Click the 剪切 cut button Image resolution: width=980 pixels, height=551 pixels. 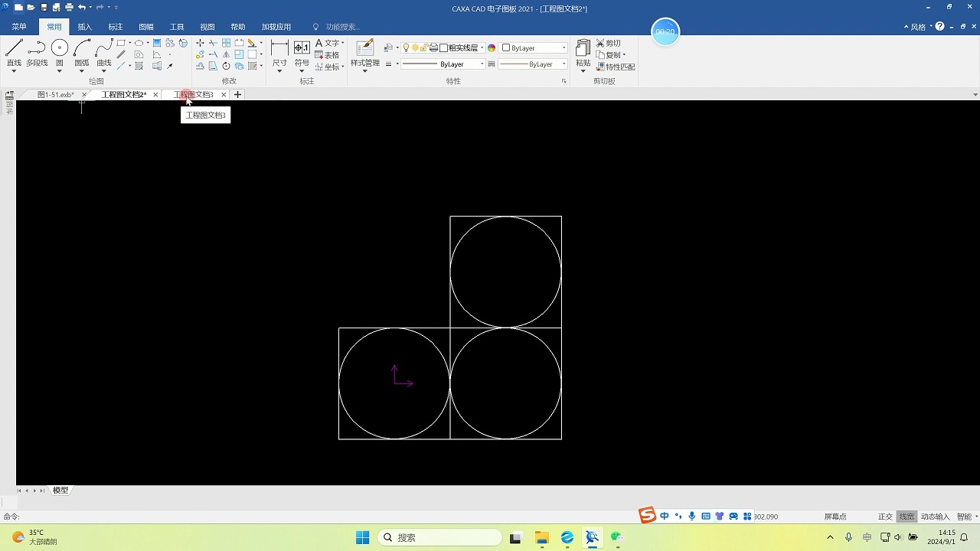[x=609, y=44]
